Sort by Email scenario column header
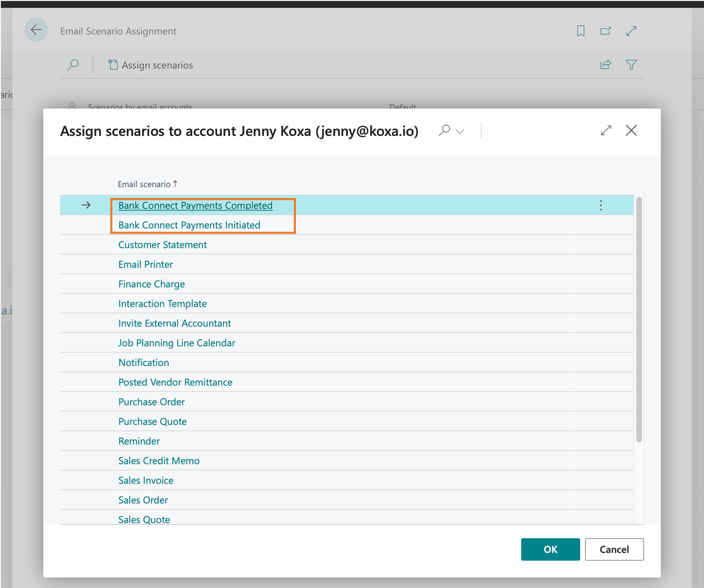 click(x=147, y=184)
